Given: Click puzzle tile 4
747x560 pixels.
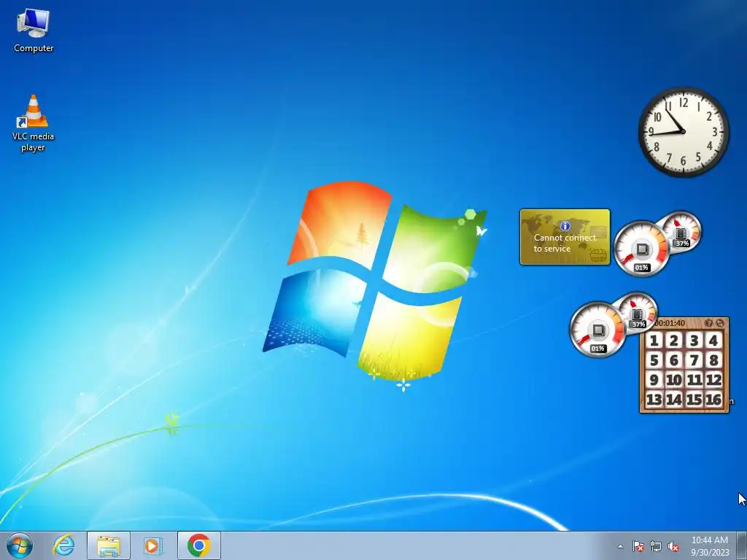Looking at the screenshot, I should (x=713, y=340).
